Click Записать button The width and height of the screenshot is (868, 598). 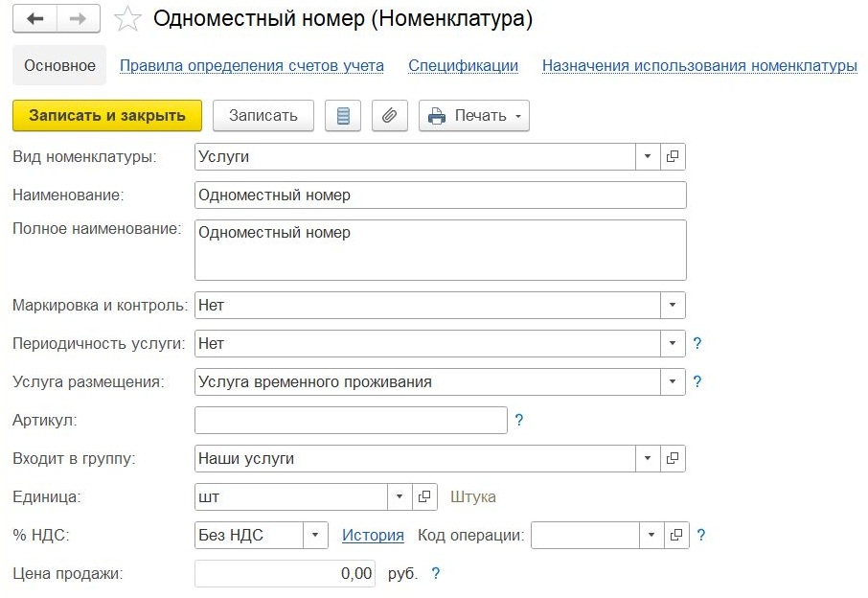point(263,116)
